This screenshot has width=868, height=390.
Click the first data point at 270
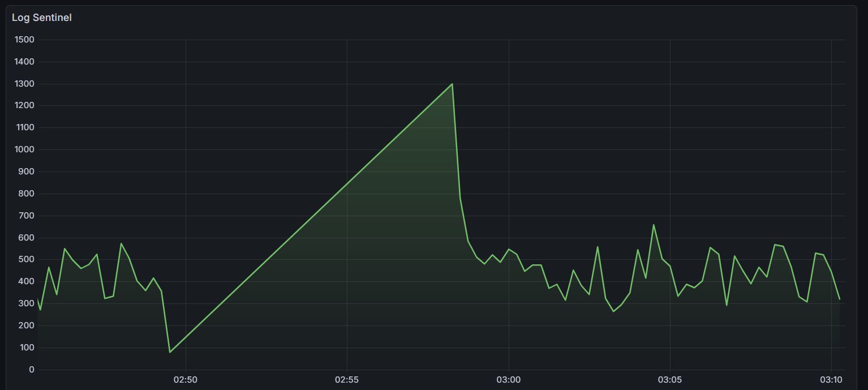(38, 309)
